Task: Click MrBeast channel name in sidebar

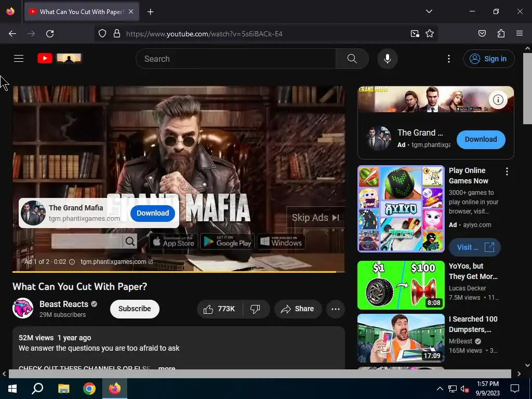Action: [460, 341]
